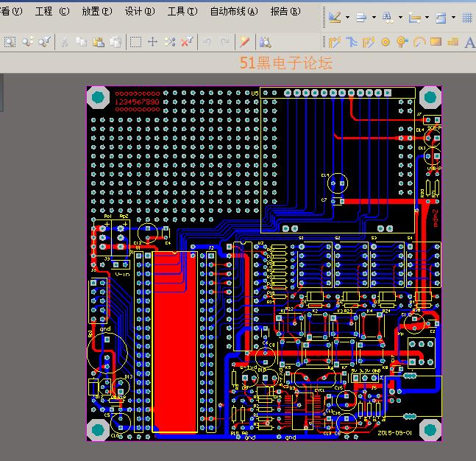Click the clear filter red X icon

tap(187, 42)
